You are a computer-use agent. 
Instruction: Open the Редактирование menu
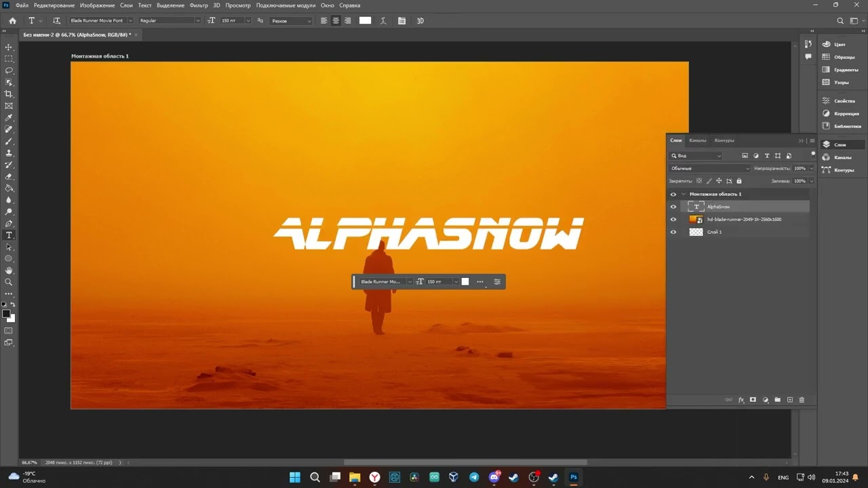point(54,5)
